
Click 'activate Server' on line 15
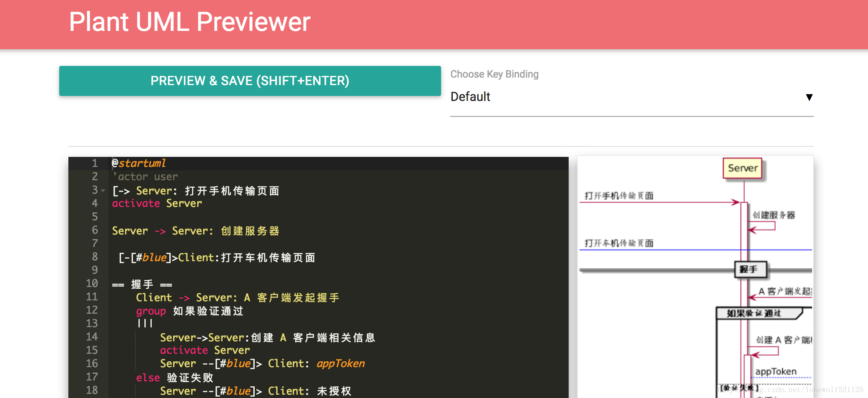coord(205,350)
